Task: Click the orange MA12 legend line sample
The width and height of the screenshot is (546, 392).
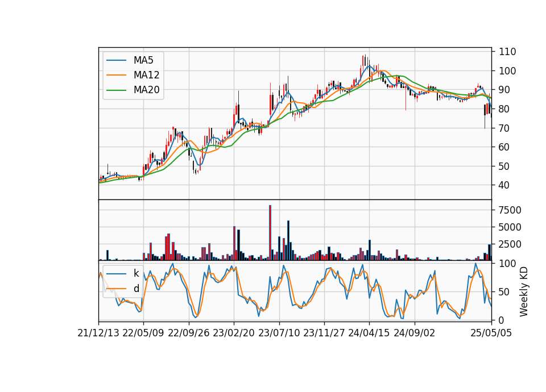Action: point(116,75)
